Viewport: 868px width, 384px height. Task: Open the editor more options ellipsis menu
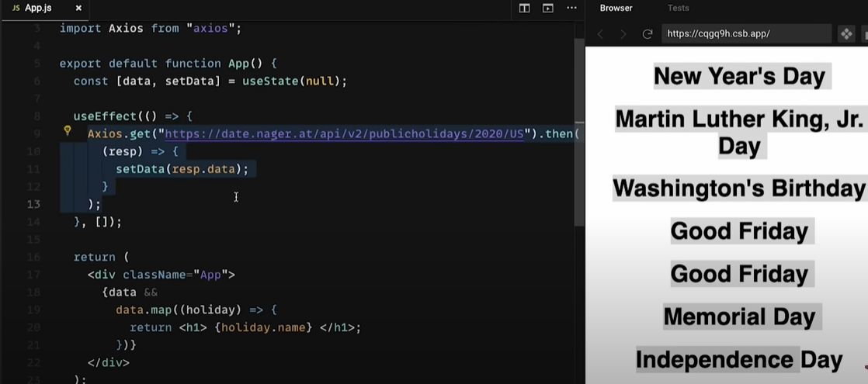click(x=571, y=9)
